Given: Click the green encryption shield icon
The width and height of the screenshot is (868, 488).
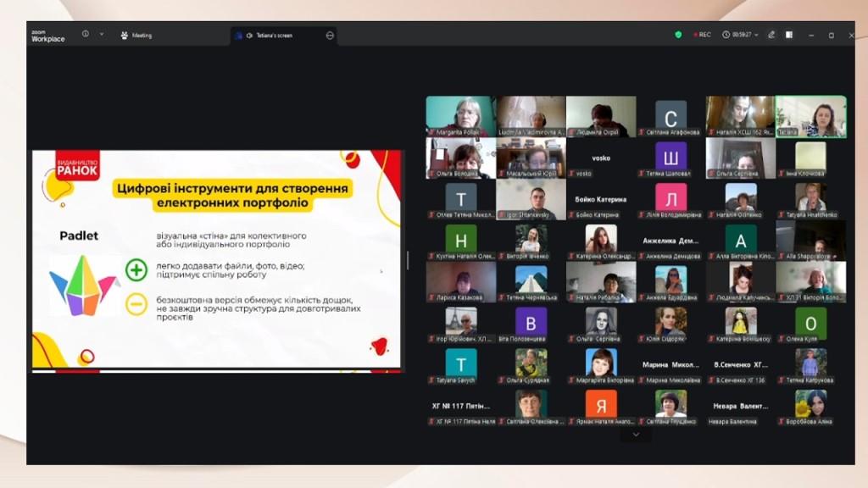Looking at the screenshot, I should point(678,35).
